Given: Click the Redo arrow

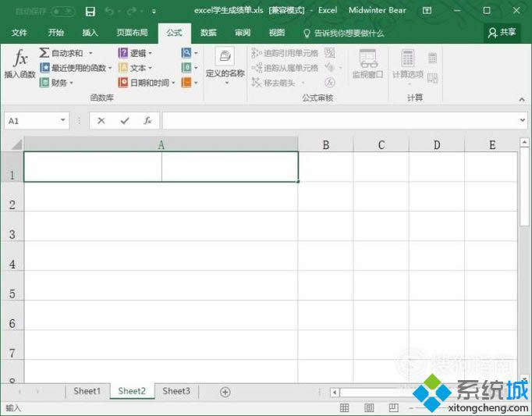Looking at the screenshot, I should (131, 11).
